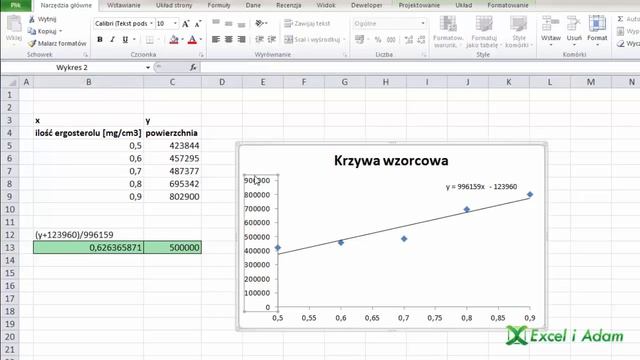Screen dimensions: 640x360
Task: Toggle align left
Action: pos(216,40)
